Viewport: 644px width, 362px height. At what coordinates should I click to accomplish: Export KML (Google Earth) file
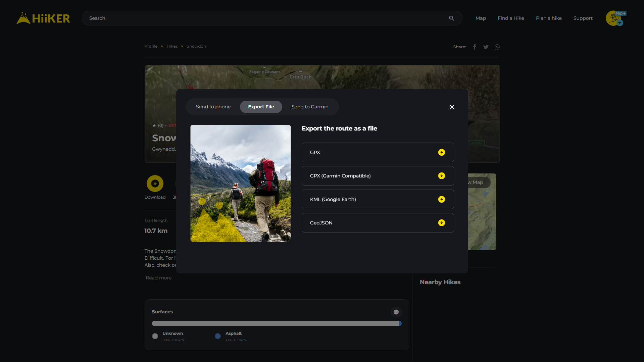tap(378, 199)
